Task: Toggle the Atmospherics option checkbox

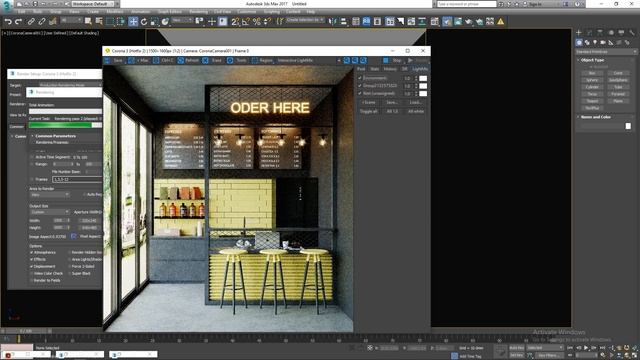Action: tap(32, 252)
